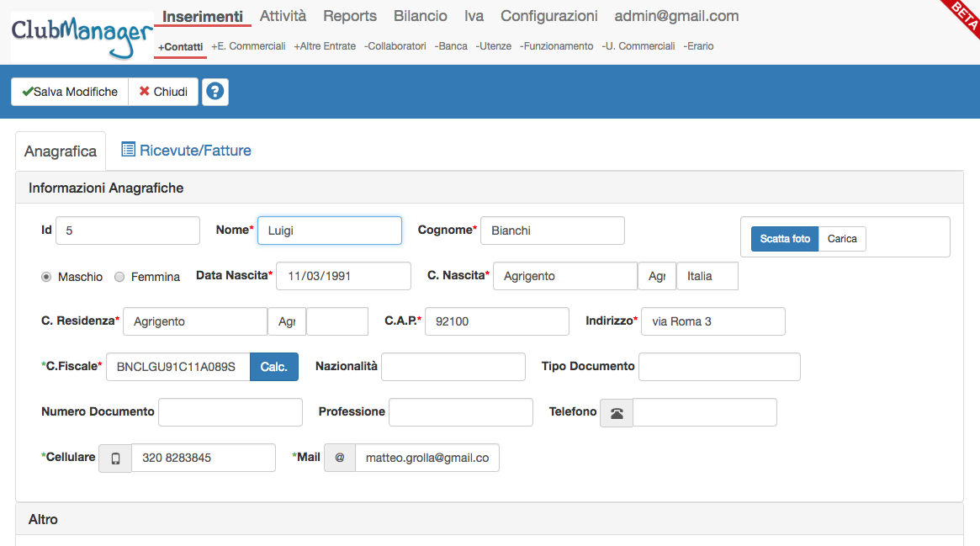Focus the Cognome input field
The width and height of the screenshot is (980, 546).
tap(552, 231)
